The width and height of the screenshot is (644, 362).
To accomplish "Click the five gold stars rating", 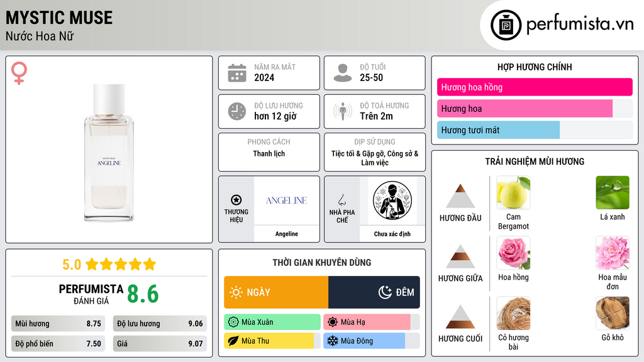I will [121, 264].
